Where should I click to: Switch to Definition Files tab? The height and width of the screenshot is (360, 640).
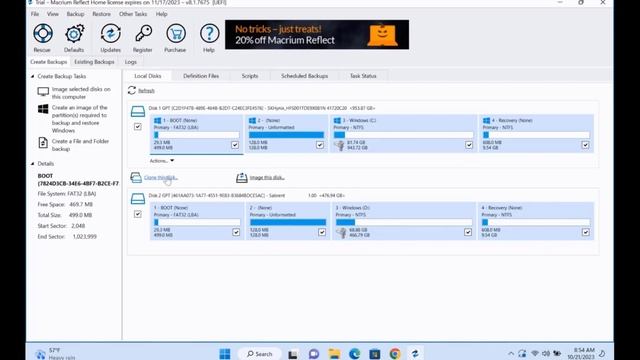point(201,76)
